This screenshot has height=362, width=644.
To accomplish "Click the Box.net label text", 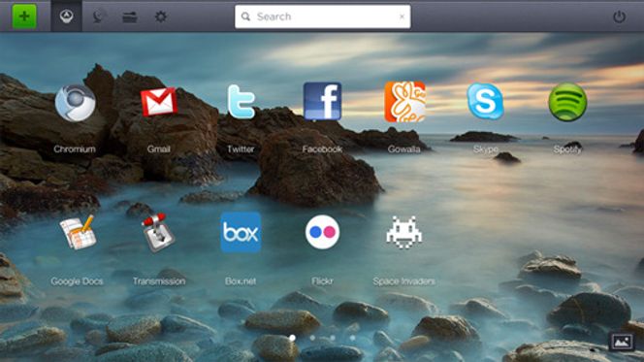I will (x=241, y=281).
